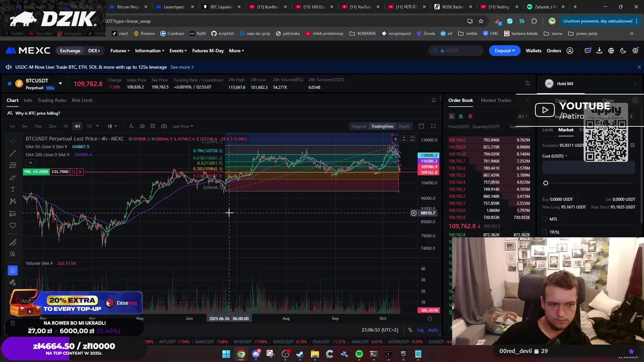Toggle dark mode with the moon icon

click(x=623, y=51)
